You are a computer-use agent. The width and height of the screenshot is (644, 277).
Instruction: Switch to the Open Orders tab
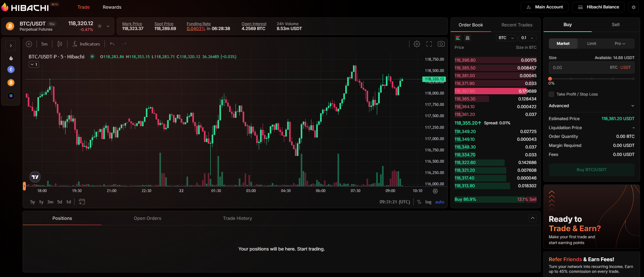[147, 219]
